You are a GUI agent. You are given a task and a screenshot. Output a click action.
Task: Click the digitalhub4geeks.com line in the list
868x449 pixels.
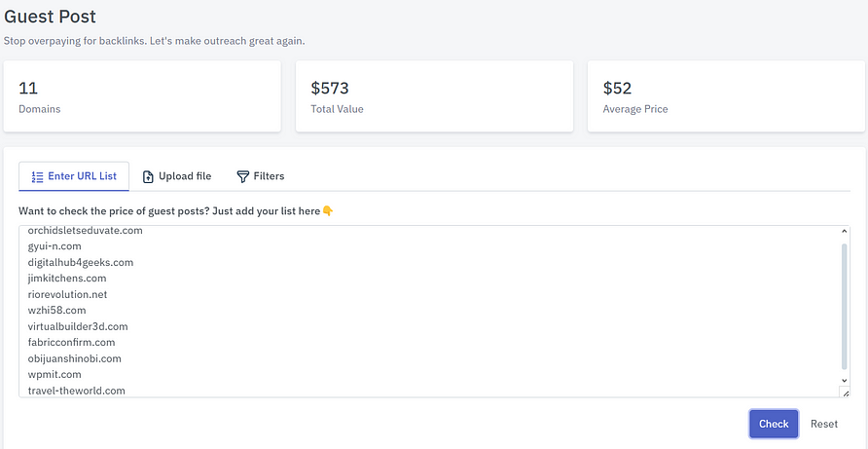(x=81, y=262)
